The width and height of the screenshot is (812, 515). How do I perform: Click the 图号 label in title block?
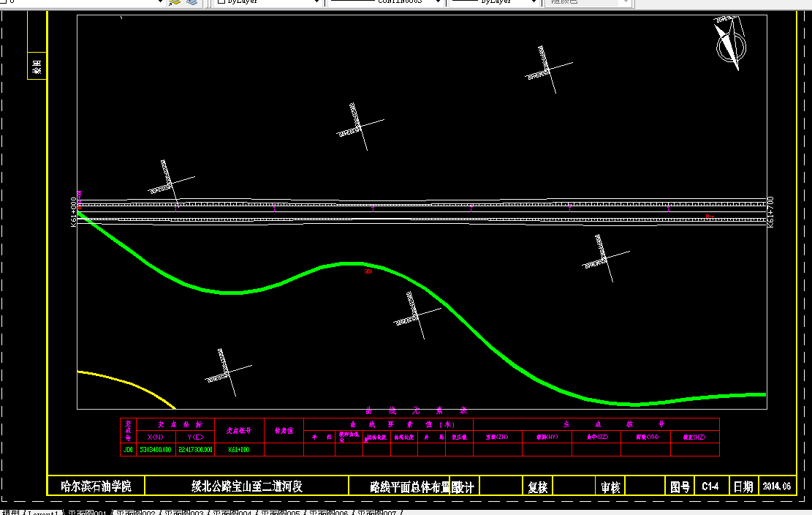680,487
